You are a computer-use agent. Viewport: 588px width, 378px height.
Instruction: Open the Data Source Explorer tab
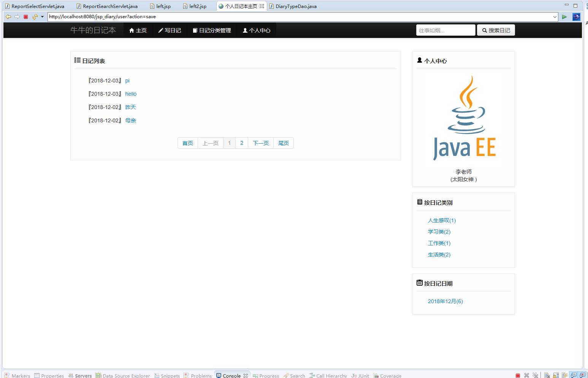tap(123, 375)
